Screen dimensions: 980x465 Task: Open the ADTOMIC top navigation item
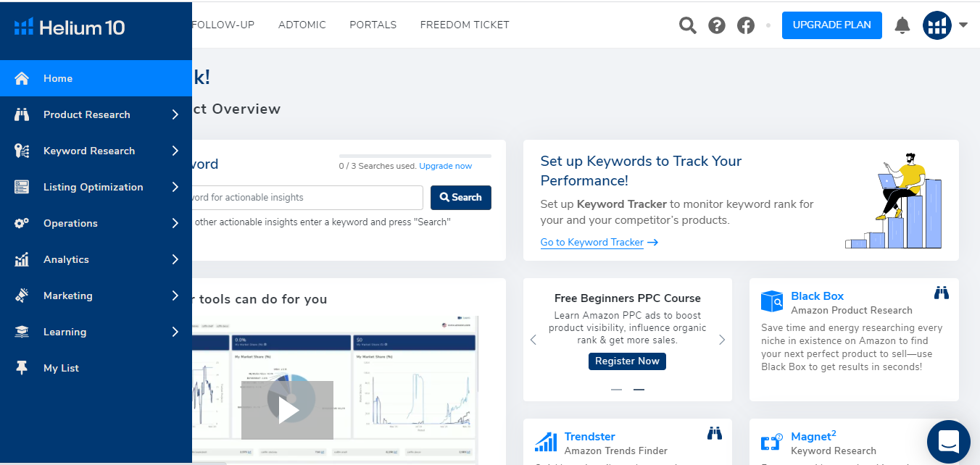(302, 25)
